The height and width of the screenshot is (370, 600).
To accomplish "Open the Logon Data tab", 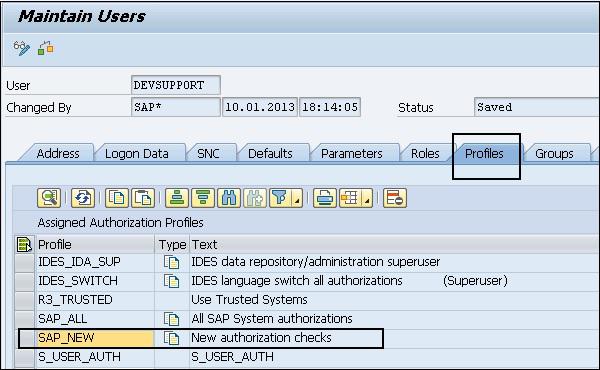I will pos(137,153).
